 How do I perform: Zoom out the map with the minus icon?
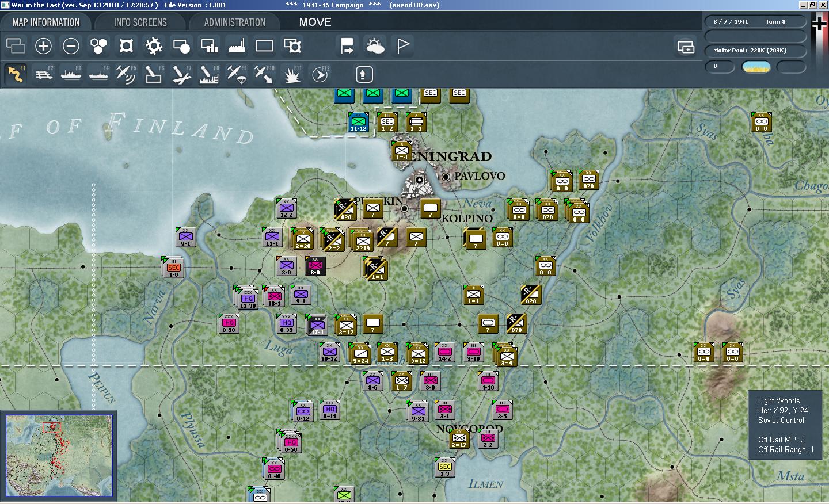pos(71,45)
